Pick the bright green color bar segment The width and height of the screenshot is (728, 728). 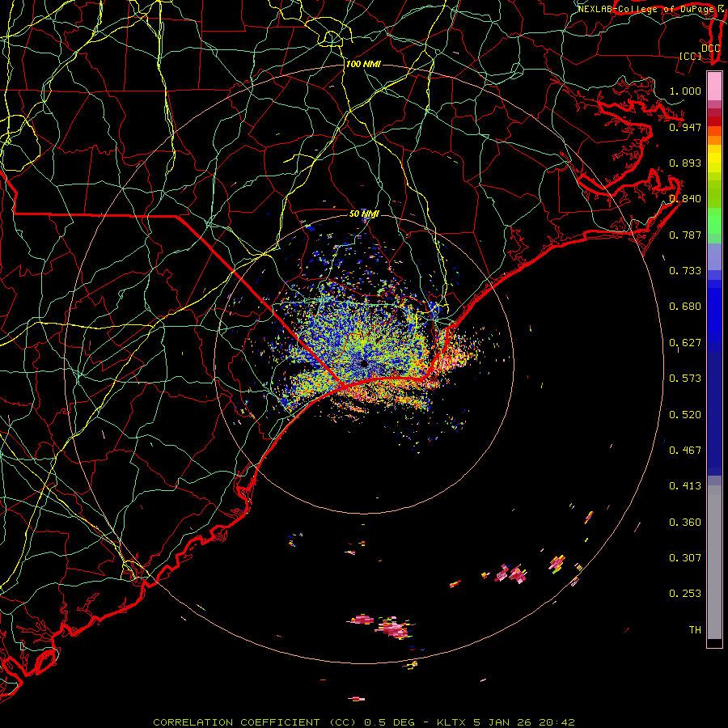(714, 221)
